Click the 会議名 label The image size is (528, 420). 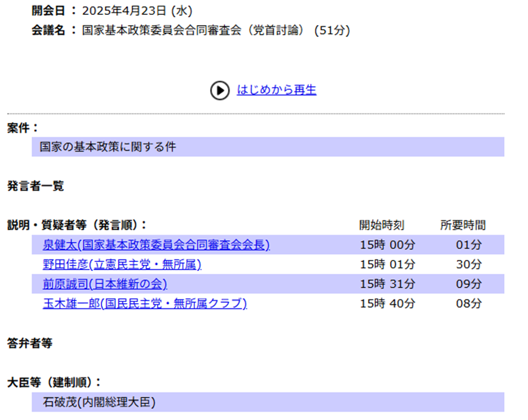click(54, 30)
